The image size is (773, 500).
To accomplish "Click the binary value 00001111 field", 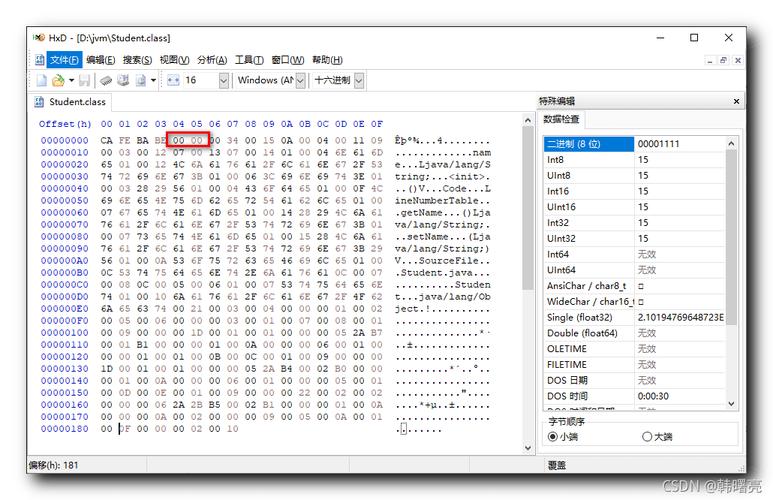I will pos(679,144).
